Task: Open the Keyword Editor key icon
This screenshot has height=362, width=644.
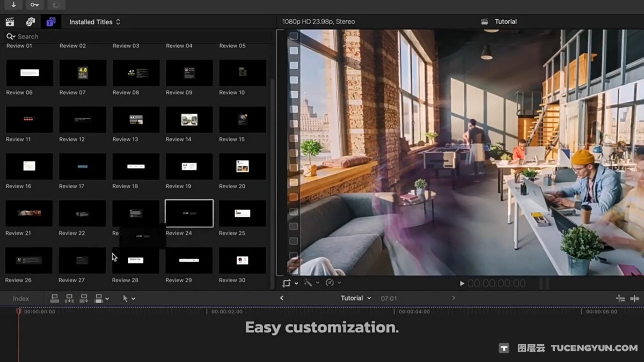Action: 34,5
